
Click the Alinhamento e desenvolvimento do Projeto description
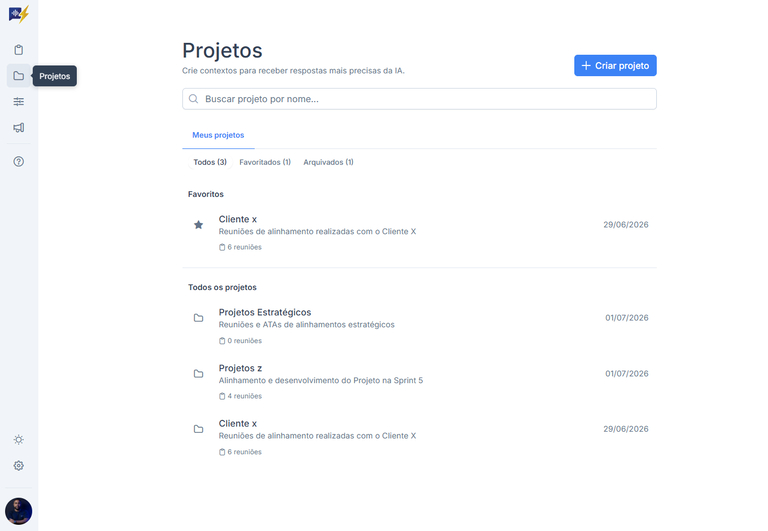pos(321,381)
